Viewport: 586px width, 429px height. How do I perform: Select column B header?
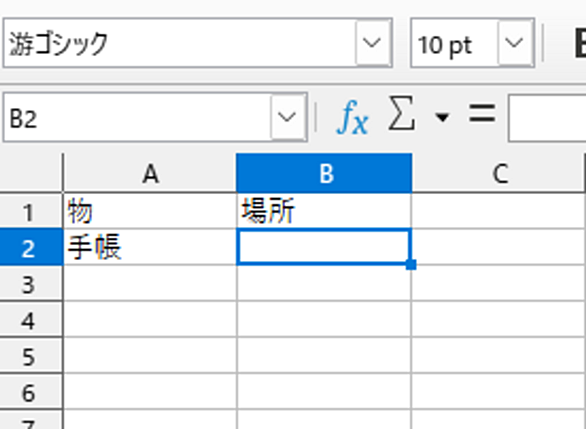coord(324,173)
